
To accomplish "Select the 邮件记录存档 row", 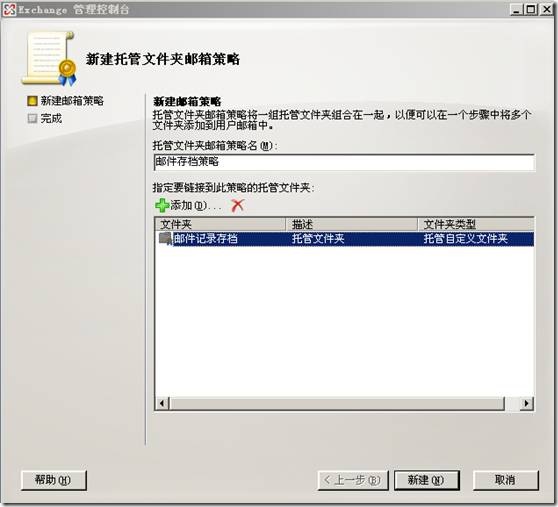I will click(x=344, y=238).
